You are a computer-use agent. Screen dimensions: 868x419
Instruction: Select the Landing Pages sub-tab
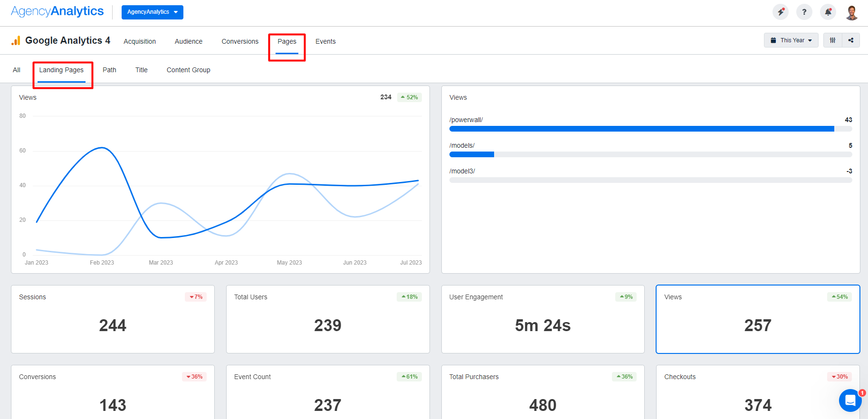click(x=61, y=70)
